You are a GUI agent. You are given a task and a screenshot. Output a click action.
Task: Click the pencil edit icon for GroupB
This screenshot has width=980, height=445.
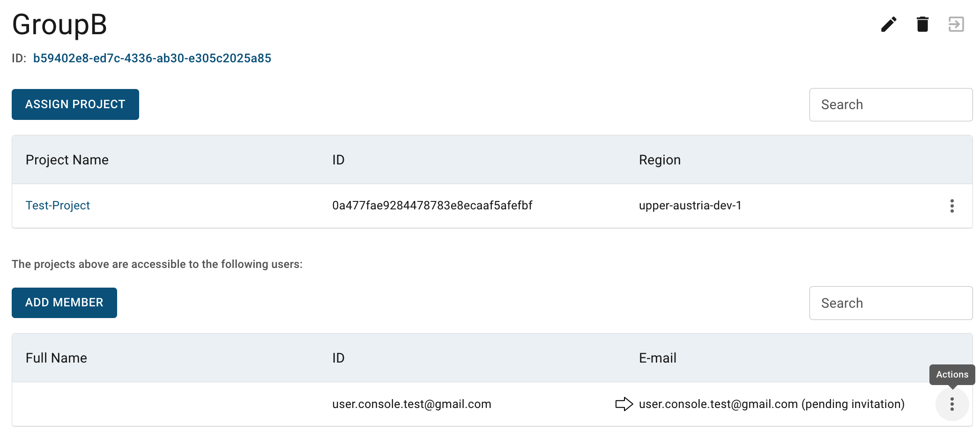tap(889, 24)
